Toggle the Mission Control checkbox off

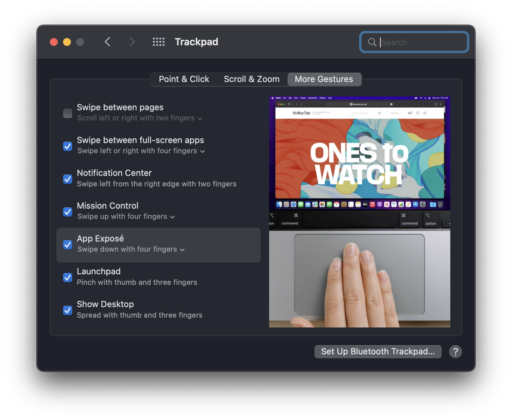(x=68, y=212)
